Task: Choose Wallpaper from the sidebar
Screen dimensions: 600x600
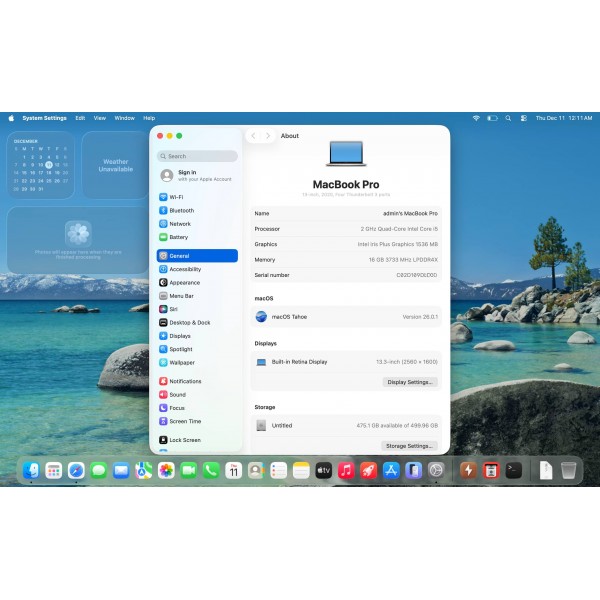Action: (181, 363)
